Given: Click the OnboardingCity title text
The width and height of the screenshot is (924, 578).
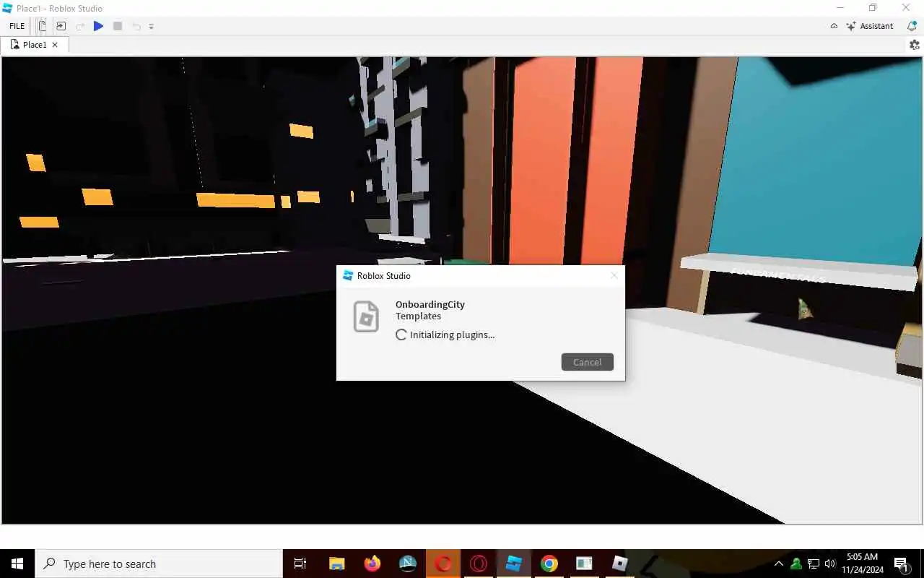Looking at the screenshot, I should click(x=430, y=304).
